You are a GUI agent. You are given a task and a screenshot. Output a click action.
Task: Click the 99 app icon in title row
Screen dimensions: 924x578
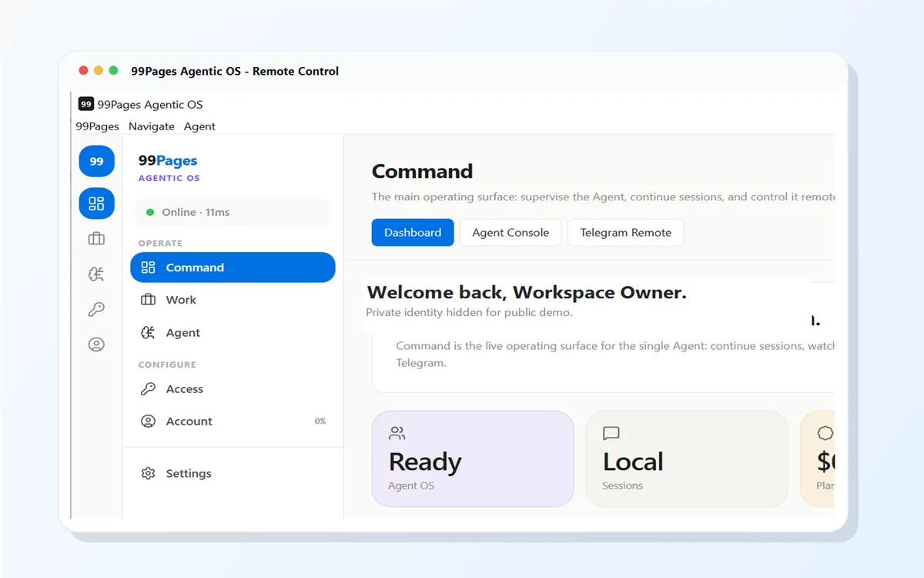[86, 104]
